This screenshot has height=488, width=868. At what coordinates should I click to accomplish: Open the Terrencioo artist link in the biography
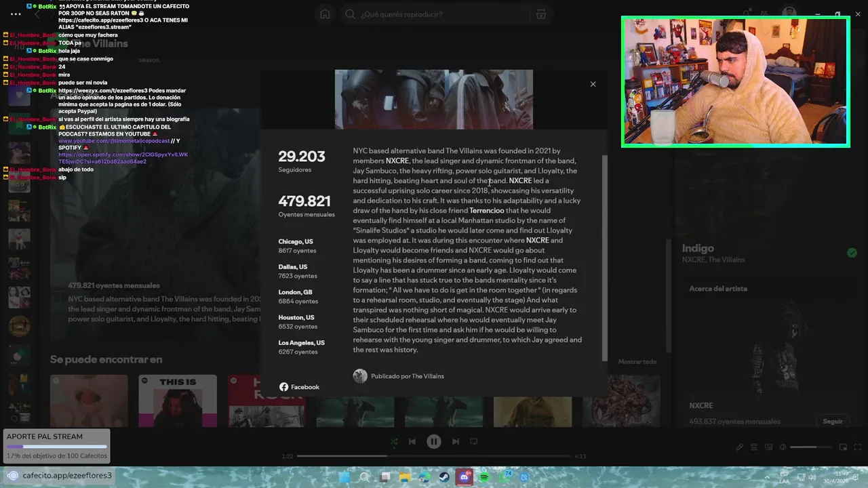[x=486, y=211]
